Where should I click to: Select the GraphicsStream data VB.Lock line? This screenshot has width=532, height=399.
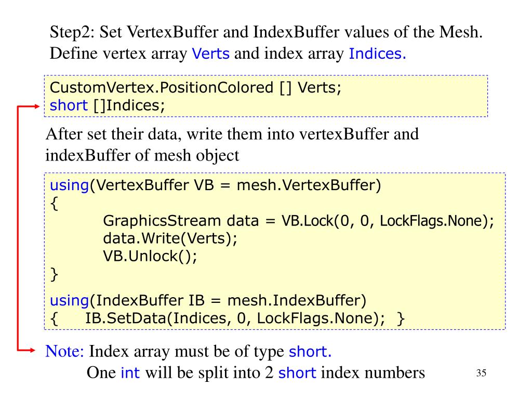299,221
